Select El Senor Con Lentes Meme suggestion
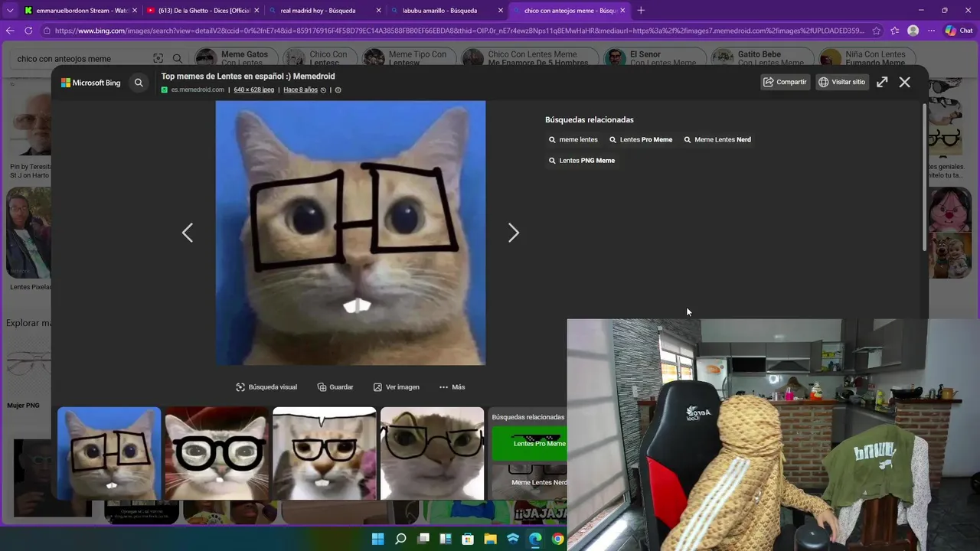The height and width of the screenshot is (551, 980). pyautogui.click(x=655, y=58)
